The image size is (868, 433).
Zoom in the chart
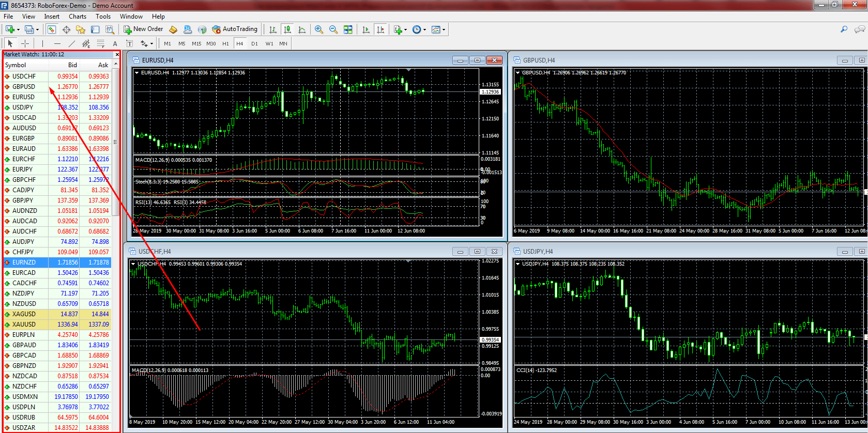pos(319,29)
